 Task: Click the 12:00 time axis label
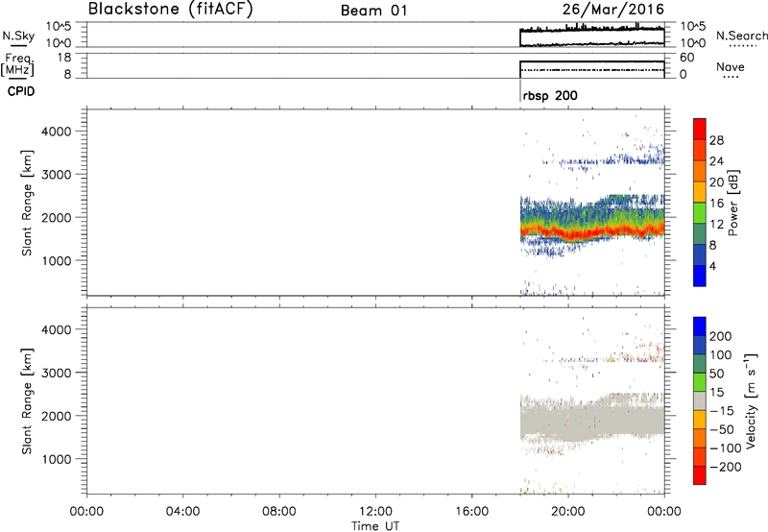[x=375, y=512]
